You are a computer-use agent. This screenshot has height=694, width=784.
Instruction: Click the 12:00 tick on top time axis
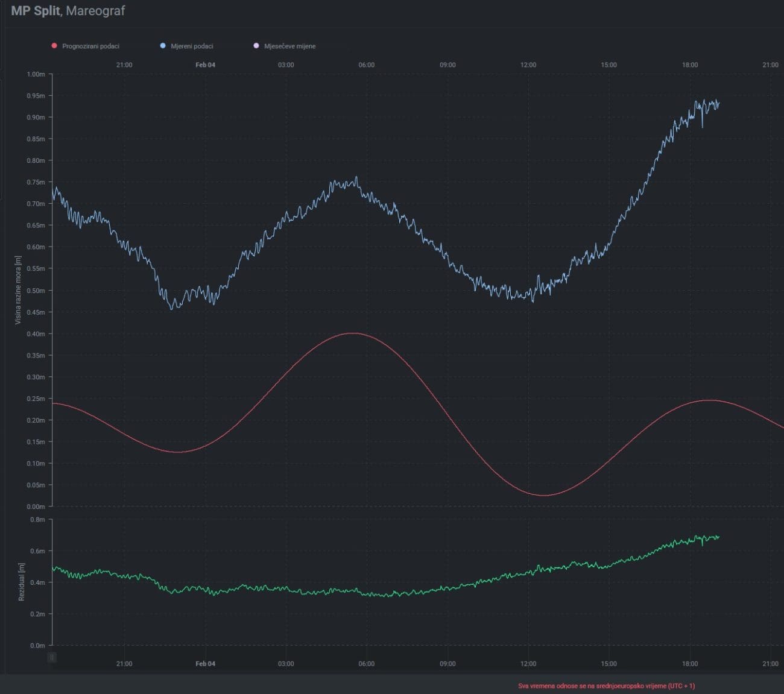click(528, 65)
